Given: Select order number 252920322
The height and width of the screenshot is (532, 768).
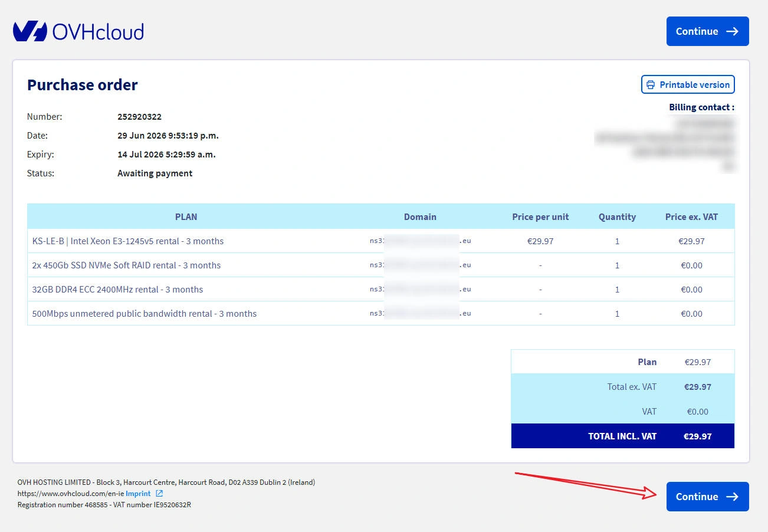Looking at the screenshot, I should 139,117.
